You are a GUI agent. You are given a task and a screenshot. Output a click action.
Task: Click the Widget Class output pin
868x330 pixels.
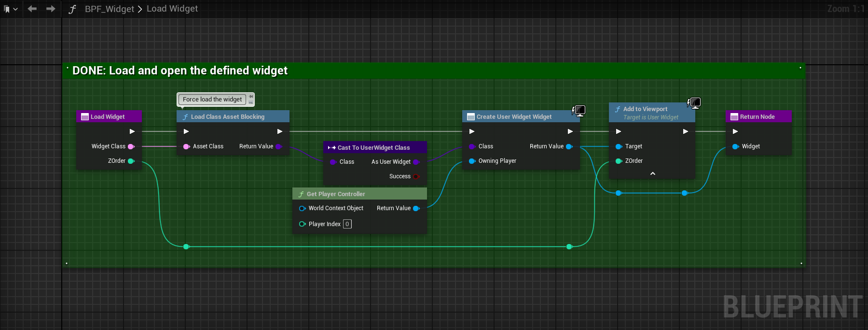[131, 146]
